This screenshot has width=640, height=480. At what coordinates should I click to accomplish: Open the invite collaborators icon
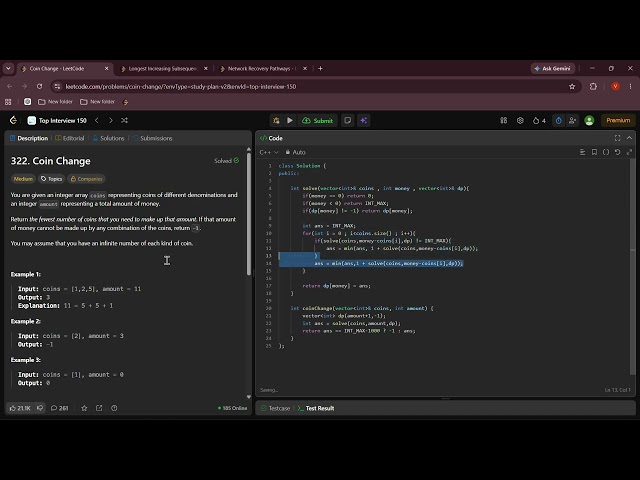(x=572, y=120)
